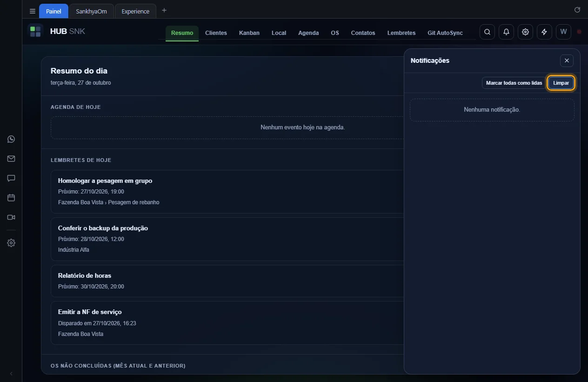The width and height of the screenshot is (588, 382).
Task: Open the Contatos navigation tab
Action: (363, 33)
